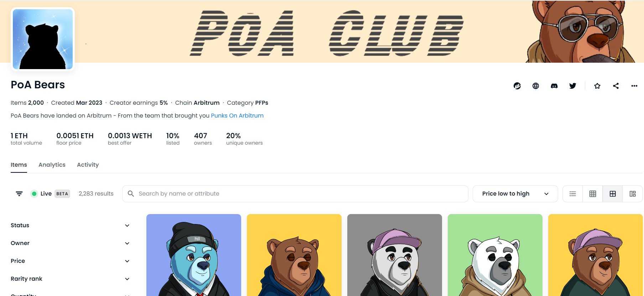Toggle the filter sidebar icon
The width and height of the screenshot is (644, 296).
pyautogui.click(x=19, y=194)
